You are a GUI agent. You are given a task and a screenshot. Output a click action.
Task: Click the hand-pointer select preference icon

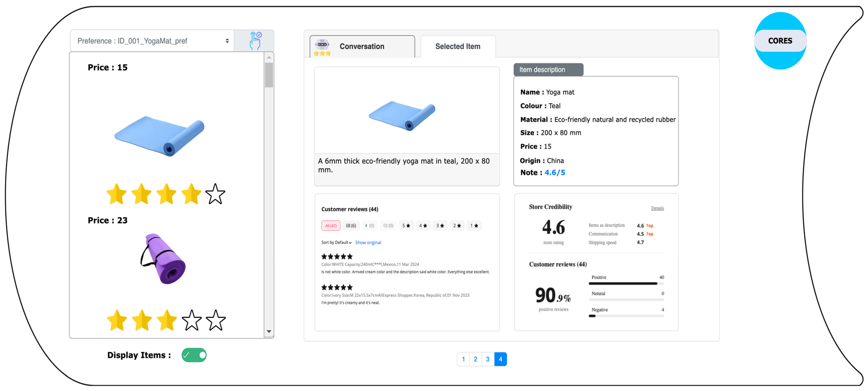tap(255, 41)
